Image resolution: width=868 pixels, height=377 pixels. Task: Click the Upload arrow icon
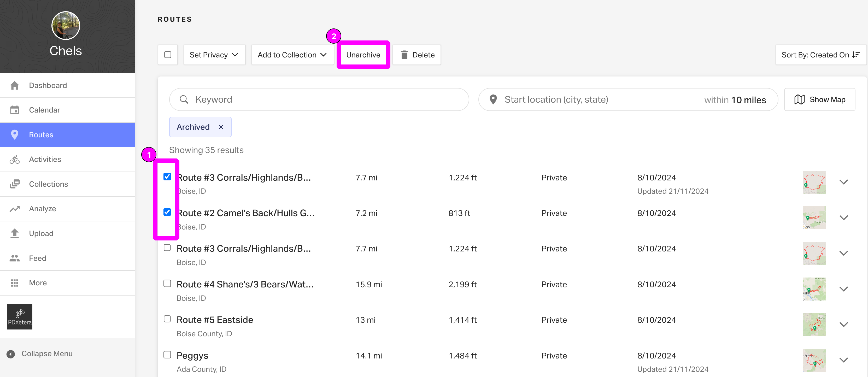14,233
